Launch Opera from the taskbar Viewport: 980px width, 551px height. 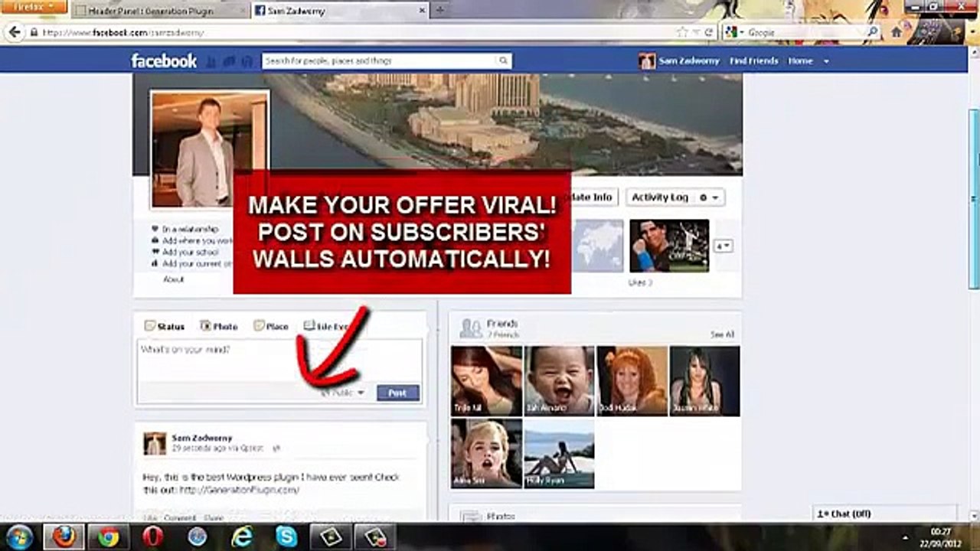coord(152,536)
